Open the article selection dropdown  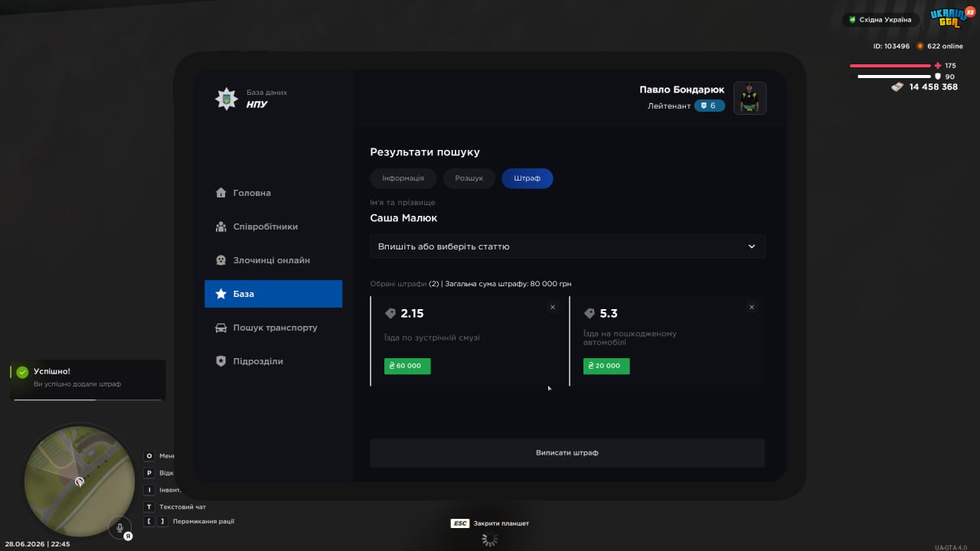click(x=567, y=246)
